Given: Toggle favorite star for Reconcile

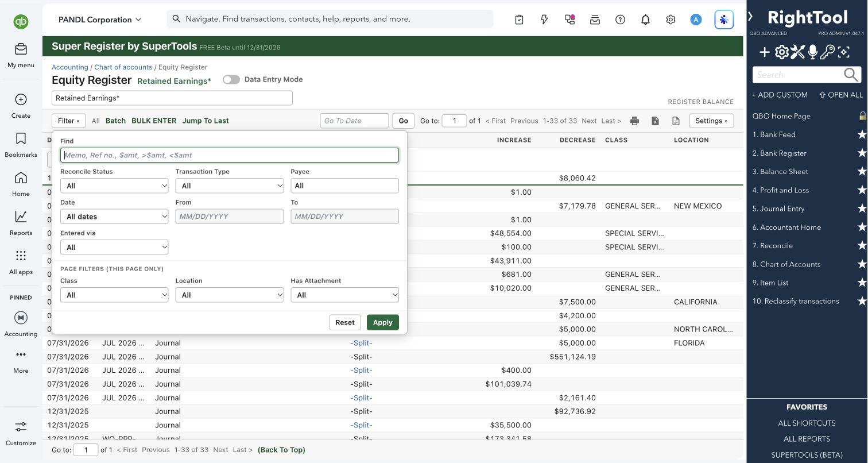Looking at the screenshot, I should [862, 246].
